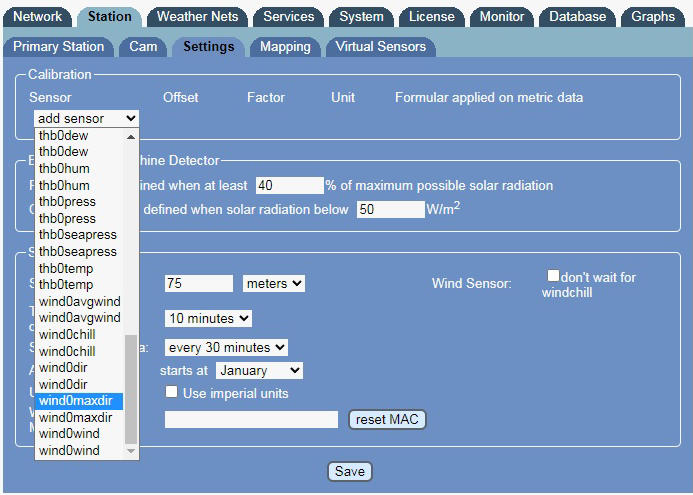Screen dimensions: 693x495
Task: Open the Database tab
Action: (577, 17)
